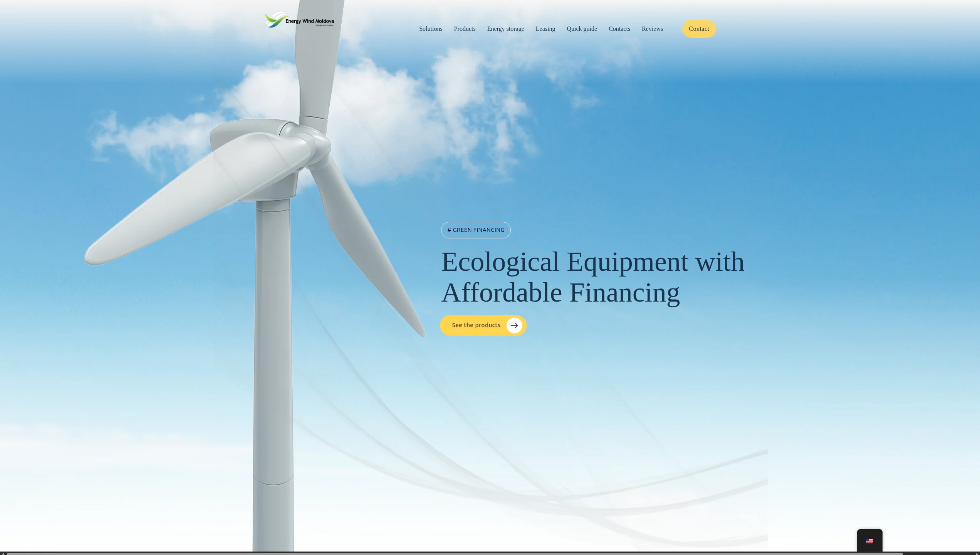Screen dimensions: 980x555
Task: Open the US flag language switcher
Action: (x=869, y=541)
